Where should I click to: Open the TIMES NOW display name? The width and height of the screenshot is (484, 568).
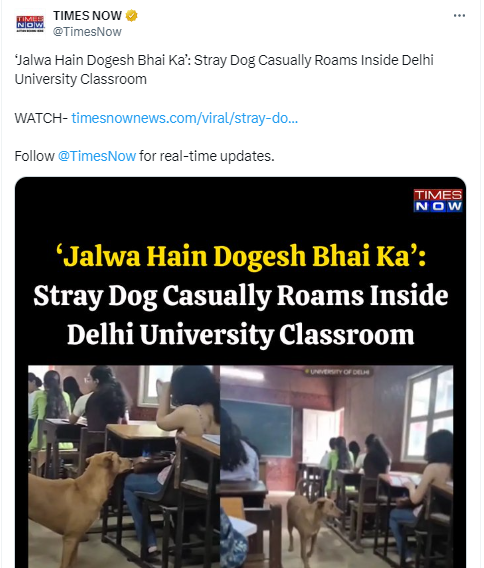[x=87, y=16]
